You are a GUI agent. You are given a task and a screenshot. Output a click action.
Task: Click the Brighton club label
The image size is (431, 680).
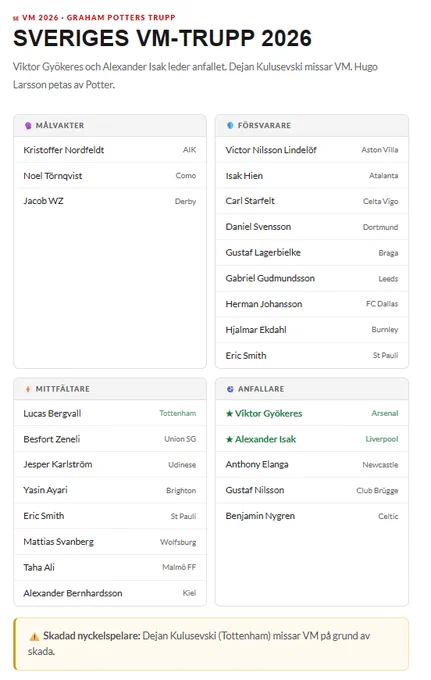point(181,490)
